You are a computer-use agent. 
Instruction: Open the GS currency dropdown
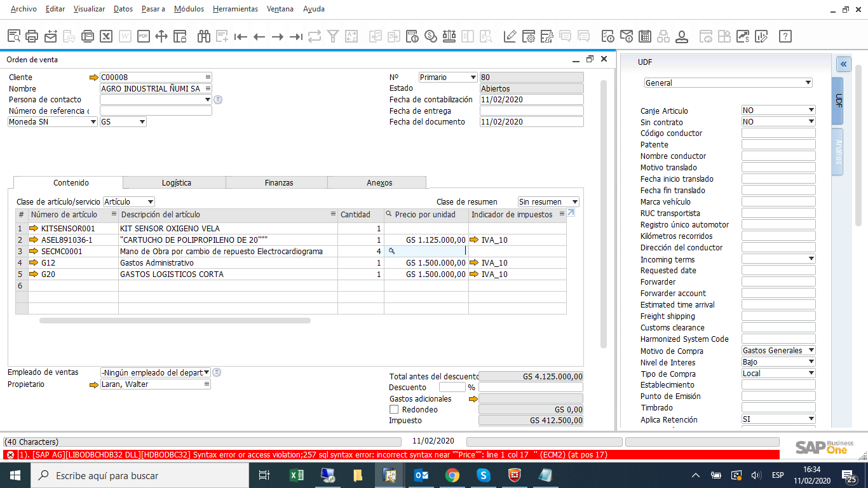pos(142,122)
